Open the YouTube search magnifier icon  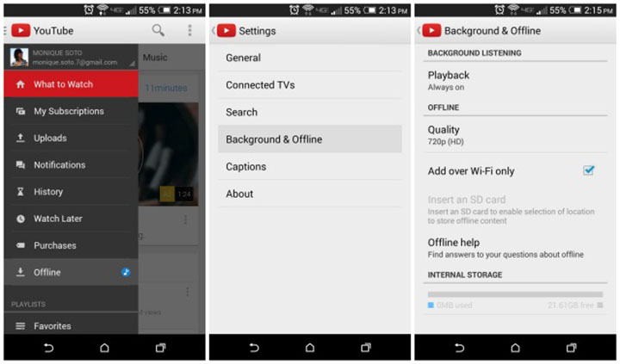tap(158, 30)
